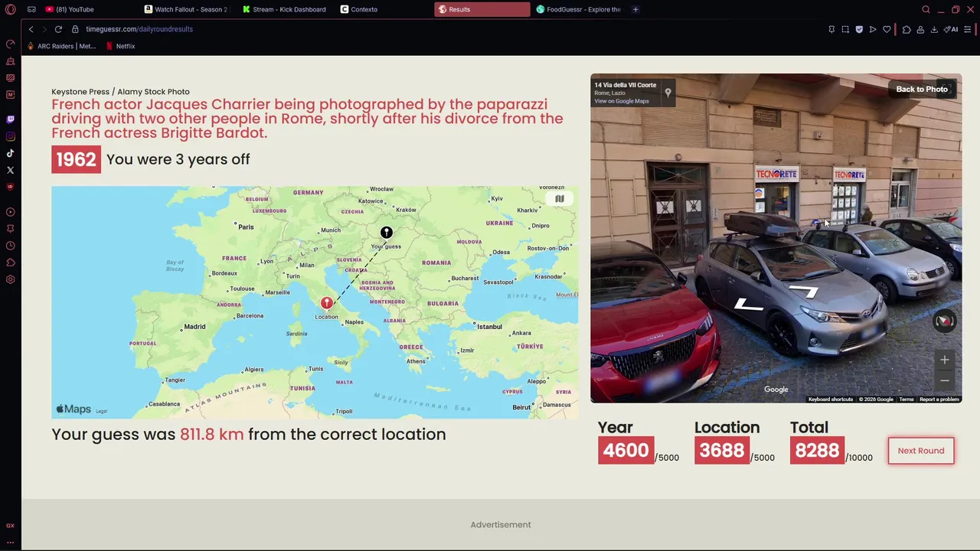
Task: Open Settings gear in sidebar
Action: 10,279
